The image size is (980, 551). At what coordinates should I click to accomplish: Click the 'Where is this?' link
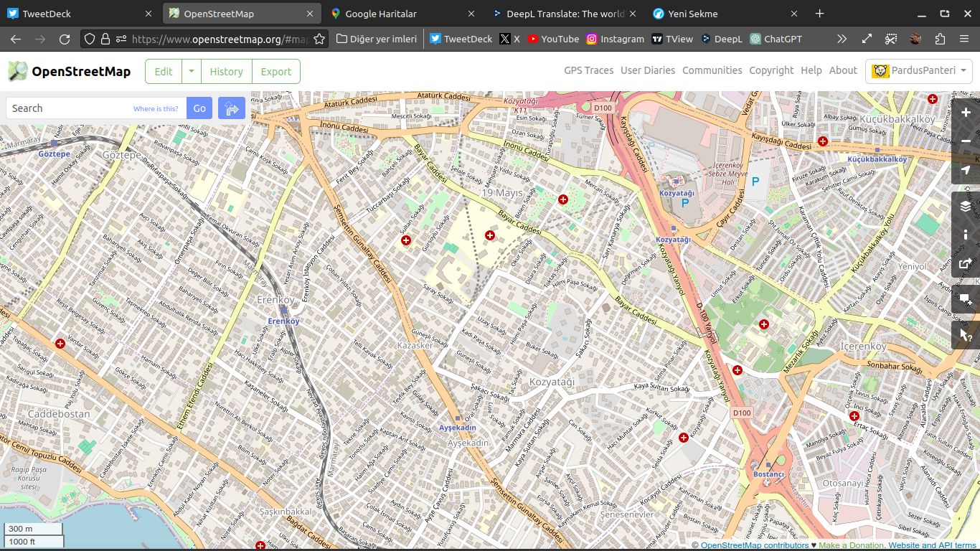[x=156, y=109]
